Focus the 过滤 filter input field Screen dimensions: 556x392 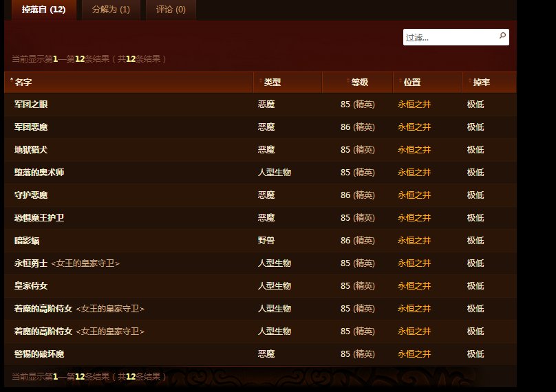[449, 37]
